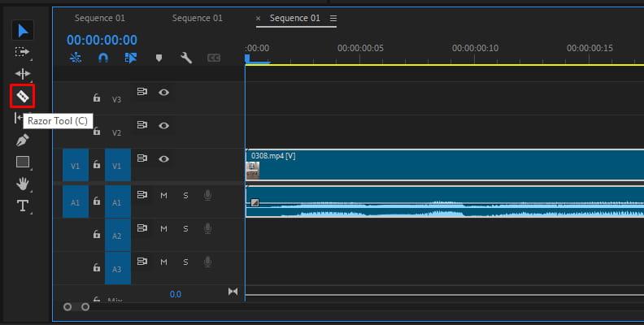Select the Rectangle tool
This screenshot has width=644, height=325.
pos(23,162)
